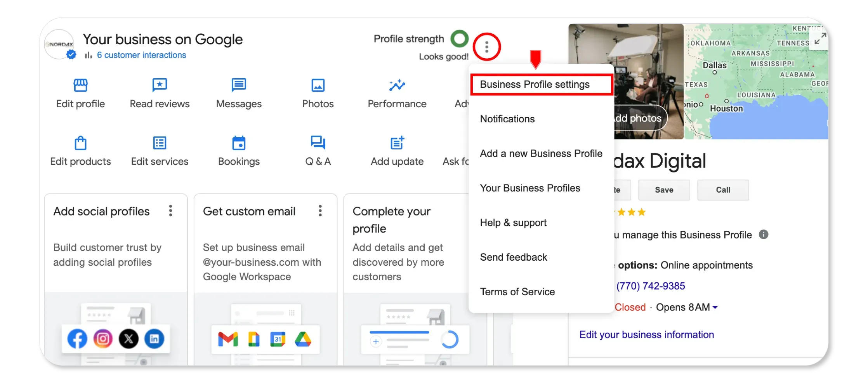Click the Add update icon
The width and height of the screenshot is (868, 383).
pos(397,143)
